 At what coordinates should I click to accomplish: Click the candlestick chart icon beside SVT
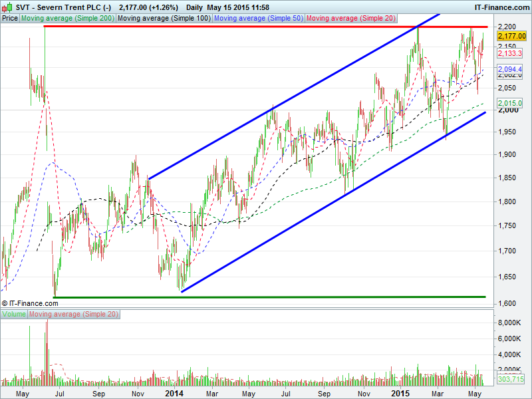(7, 7)
